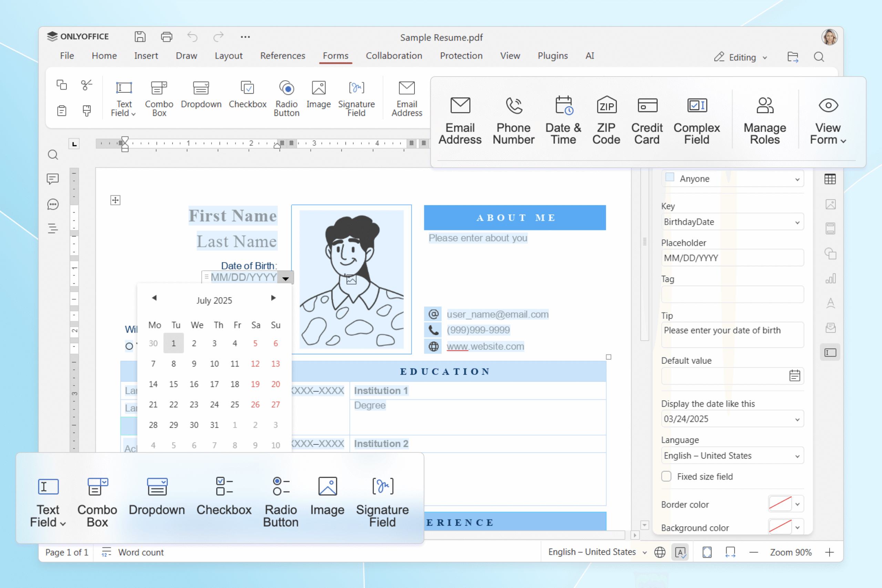Image resolution: width=882 pixels, height=588 pixels.
Task: Click the search icon in the top right
Action: coord(819,57)
